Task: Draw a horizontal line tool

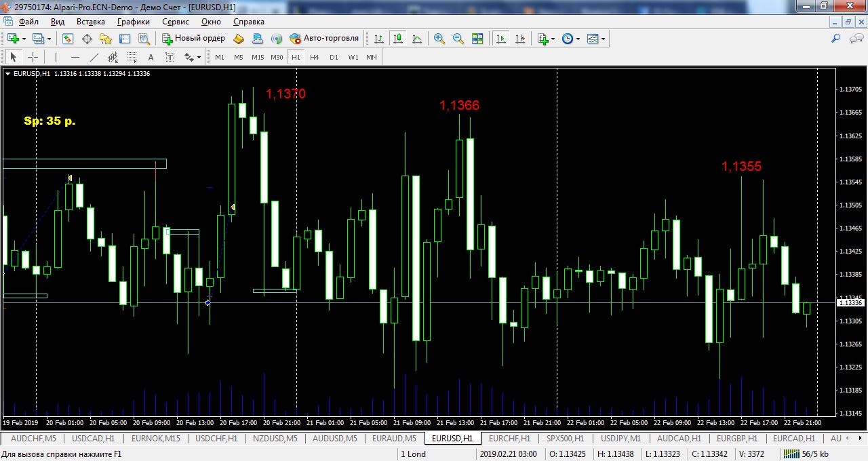Action: [75, 57]
